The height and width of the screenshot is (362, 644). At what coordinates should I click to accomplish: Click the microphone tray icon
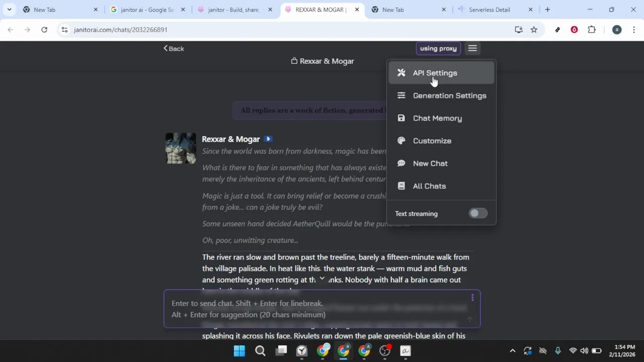(x=557, y=351)
